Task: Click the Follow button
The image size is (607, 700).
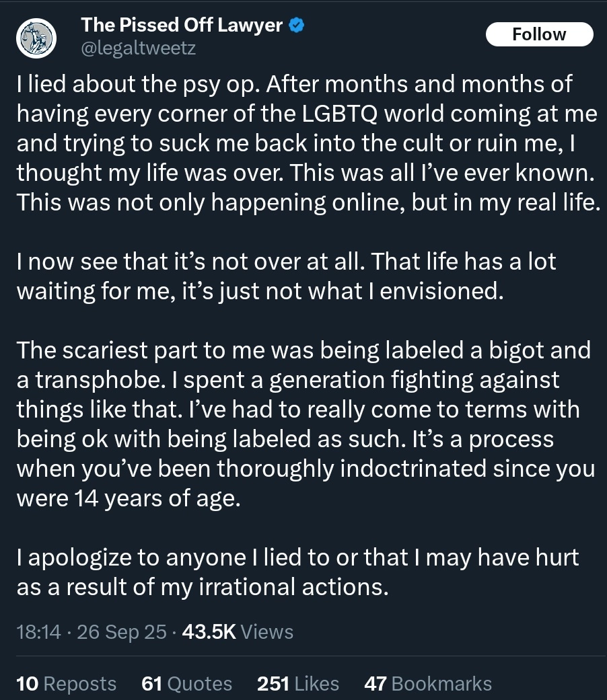Action: coord(539,34)
